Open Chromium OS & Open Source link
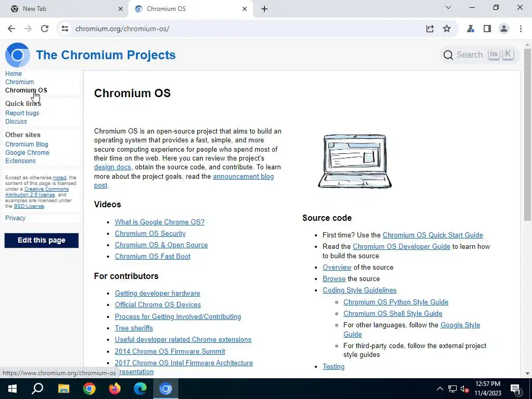532x399 pixels. (x=161, y=245)
